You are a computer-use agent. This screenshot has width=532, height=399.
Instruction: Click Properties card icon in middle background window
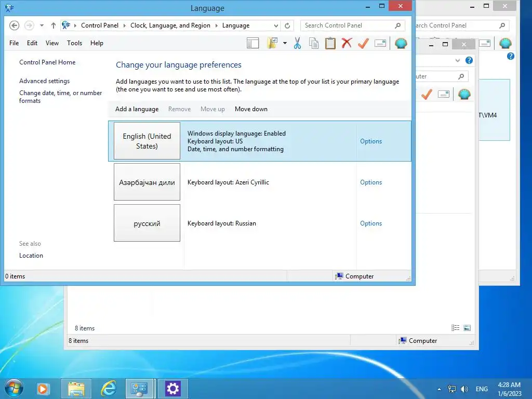(x=444, y=94)
